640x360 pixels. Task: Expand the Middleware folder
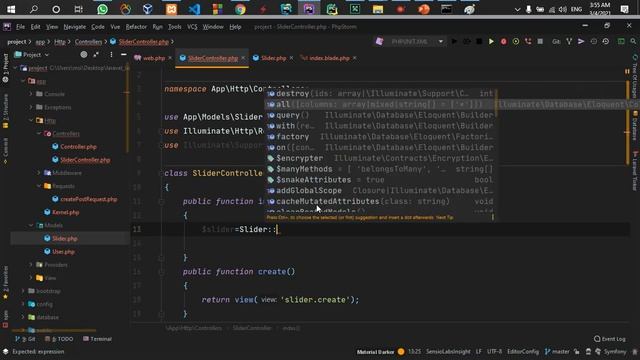pos(39,173)
